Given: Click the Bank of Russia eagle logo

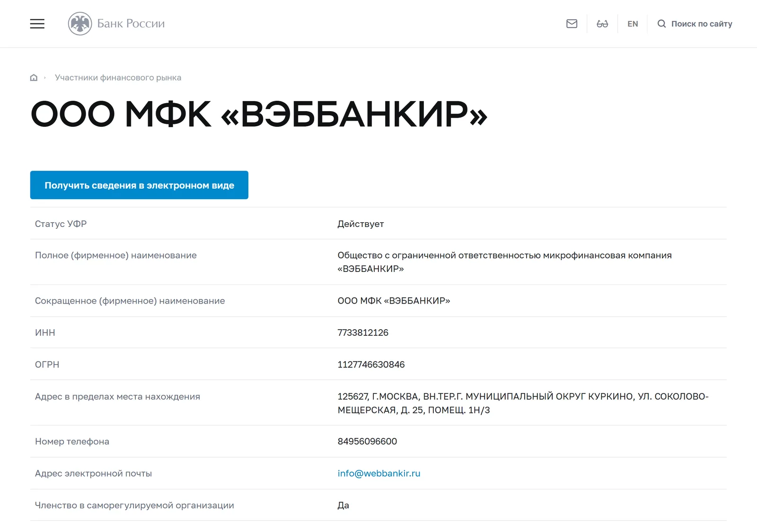Looking at the screenshot, I should point(80,24).
